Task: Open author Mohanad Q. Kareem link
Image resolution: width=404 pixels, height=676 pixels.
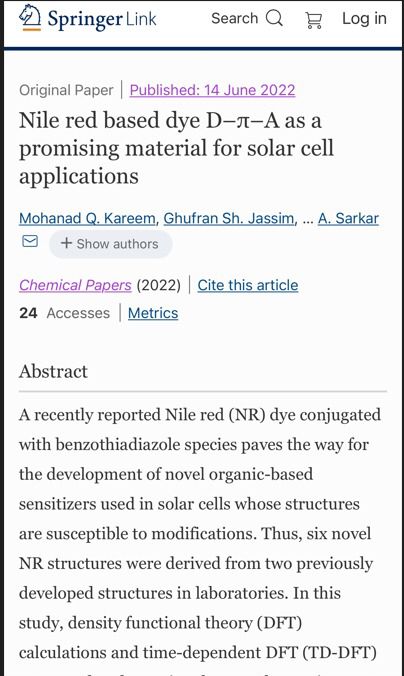Action: pos(87,218)
